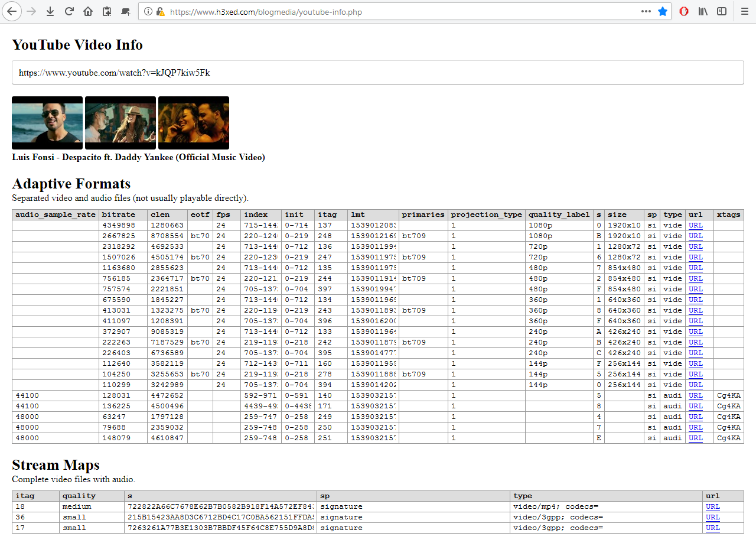
Task: Click the projection_type column header
Action: [x=487, y=214]
